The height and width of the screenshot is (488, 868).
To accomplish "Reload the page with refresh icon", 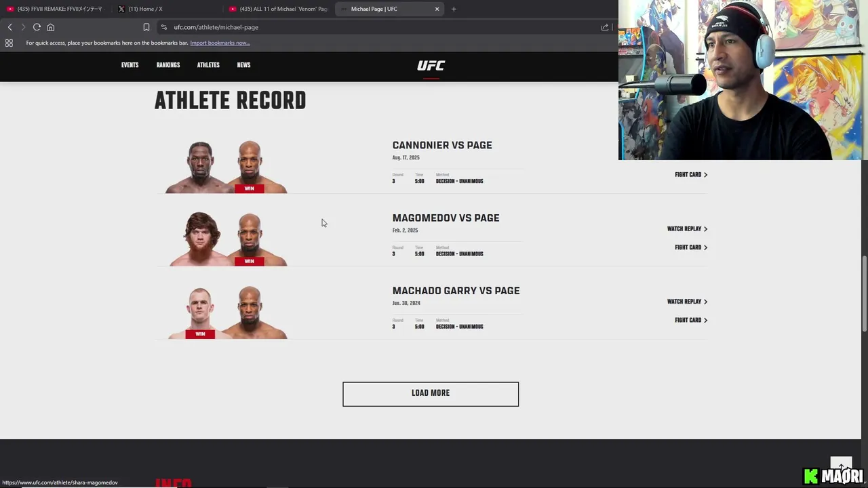I will 37,27.
